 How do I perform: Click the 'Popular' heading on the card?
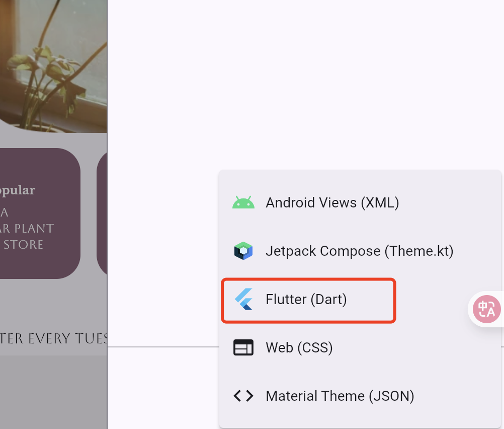click(x=18, y=190)
